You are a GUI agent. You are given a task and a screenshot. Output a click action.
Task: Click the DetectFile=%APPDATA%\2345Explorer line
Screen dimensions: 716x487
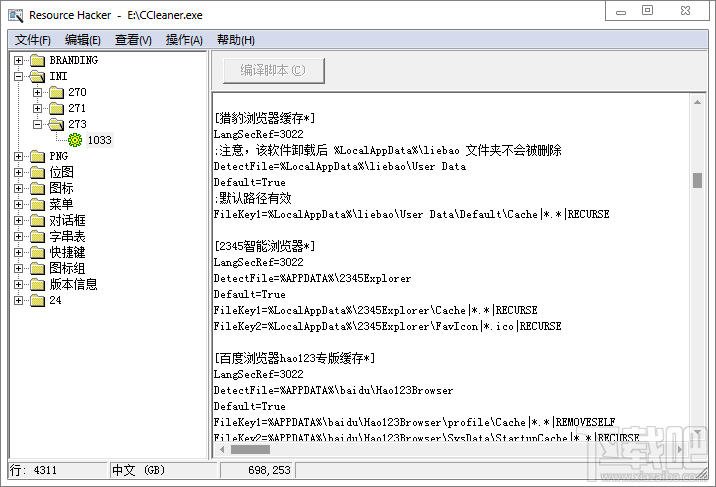tap(312, 278)
